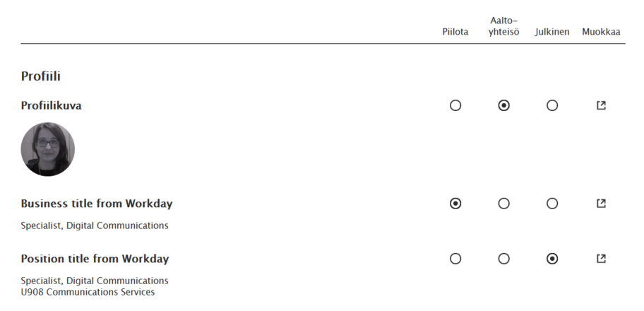The image size is (644, 311).
Task: Click the Position title from Workday label
Action: coord(95,259)
